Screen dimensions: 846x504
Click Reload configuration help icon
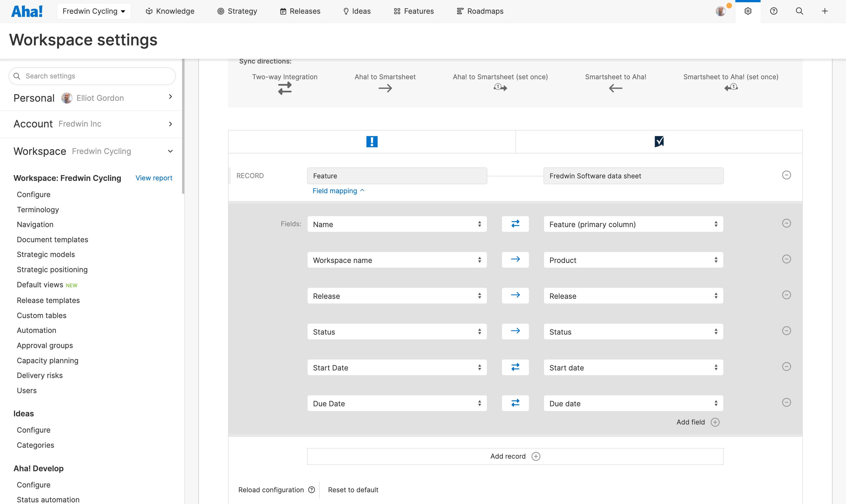[x=311, y=490]
